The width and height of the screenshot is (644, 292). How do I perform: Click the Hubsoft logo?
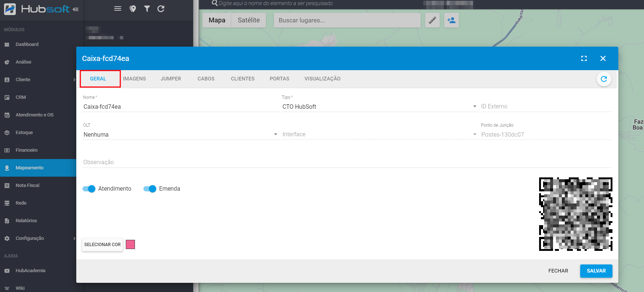(36, 9)
